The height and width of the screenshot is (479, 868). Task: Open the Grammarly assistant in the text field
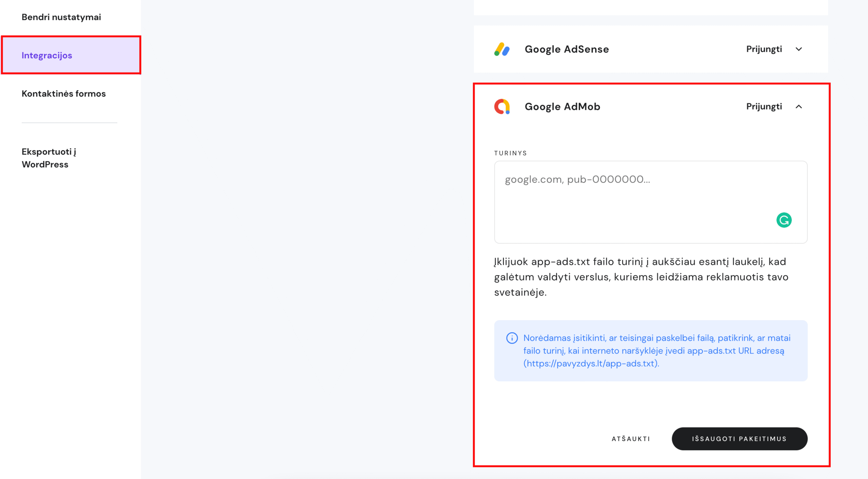click(x=784, y=220)
